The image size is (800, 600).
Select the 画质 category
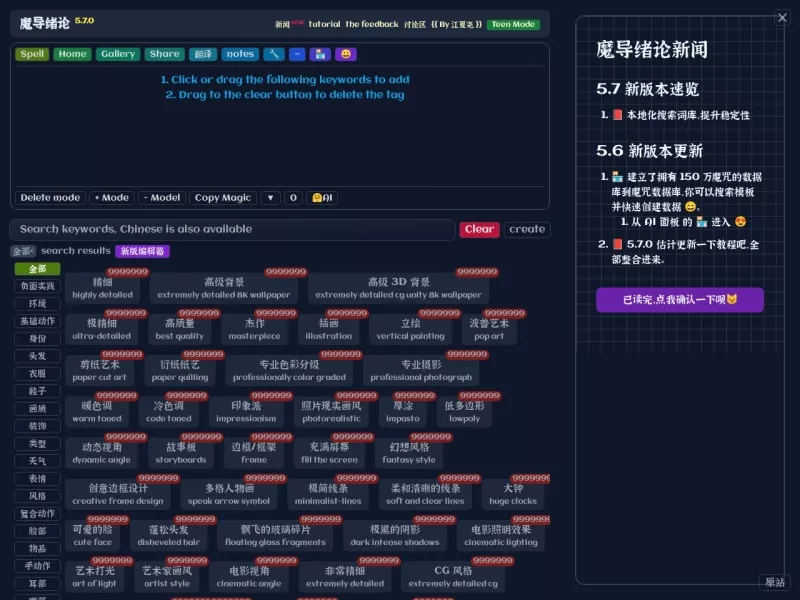pos(37,409)
